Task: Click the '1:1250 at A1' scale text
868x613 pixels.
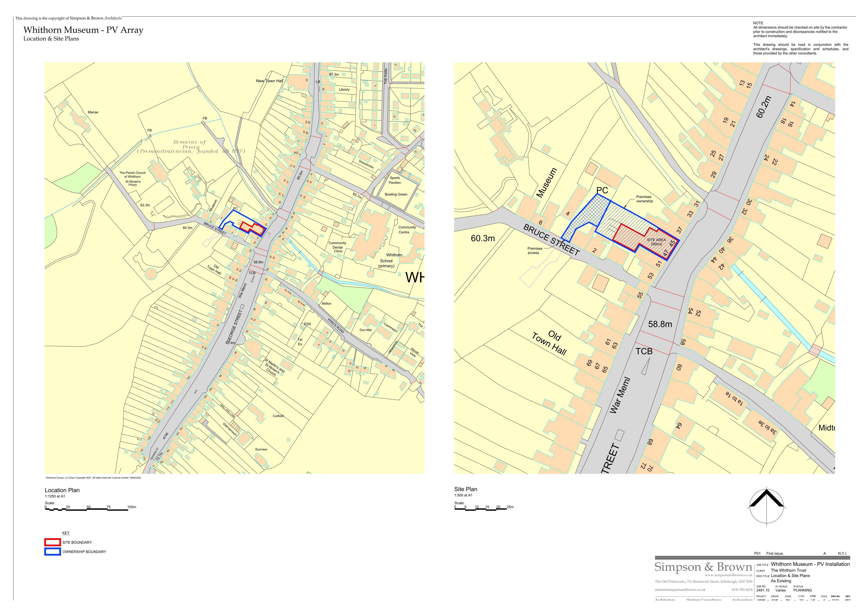Action: click(55, 496)
